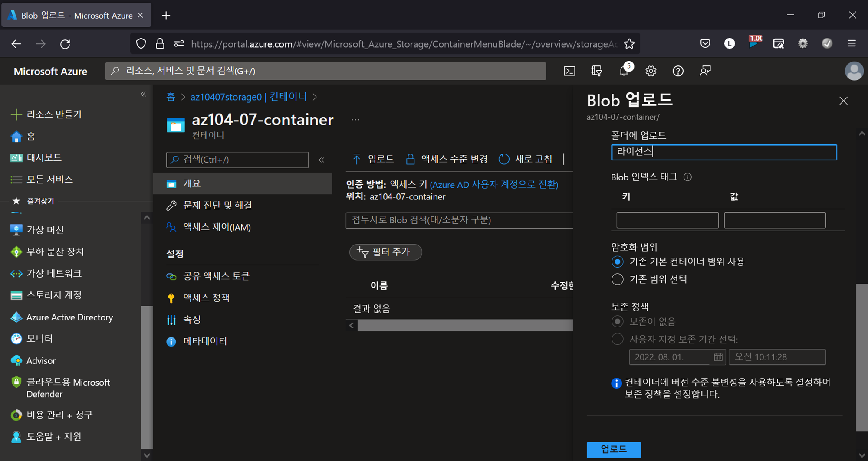868x461 pixels.
Task: Click Blob 인덱스 태그 info icon
Action: pyautogui.click(x=687, y=177)
